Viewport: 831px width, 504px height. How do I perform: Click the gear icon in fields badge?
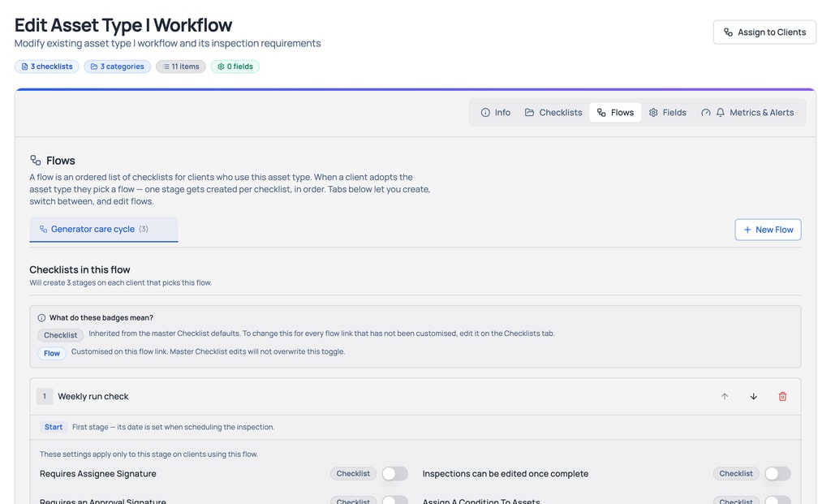(x=221, y=67)
